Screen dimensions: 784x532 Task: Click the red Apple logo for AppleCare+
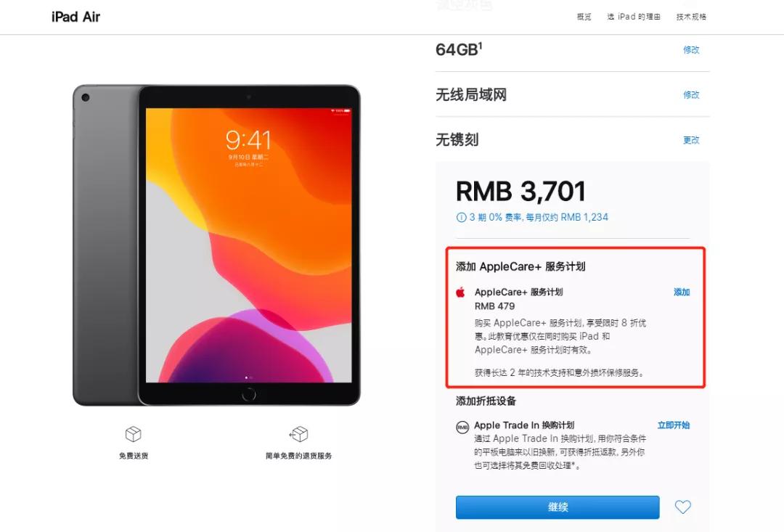[460, 292]
